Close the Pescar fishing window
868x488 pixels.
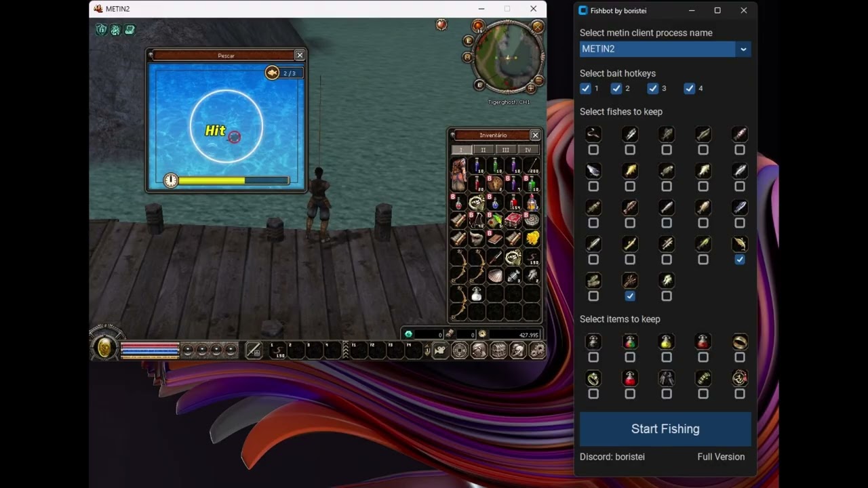tap(300, 55)
